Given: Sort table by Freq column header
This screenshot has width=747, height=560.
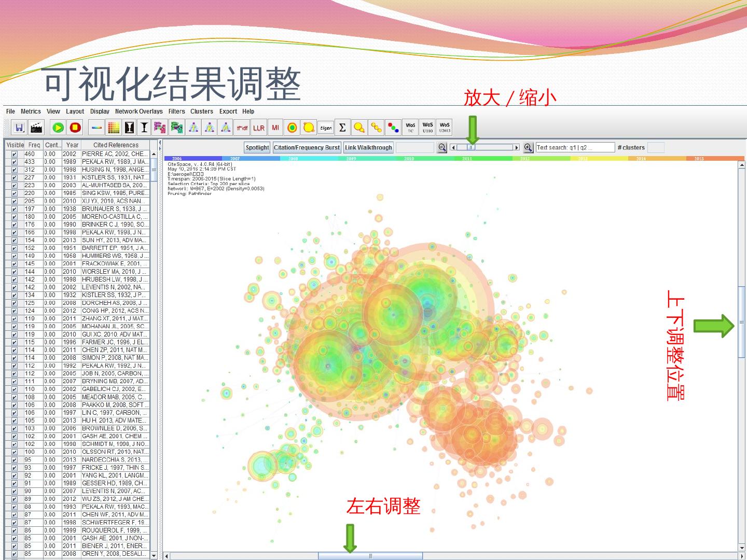Looking at the screenshot, I should [x=34, y=145].
